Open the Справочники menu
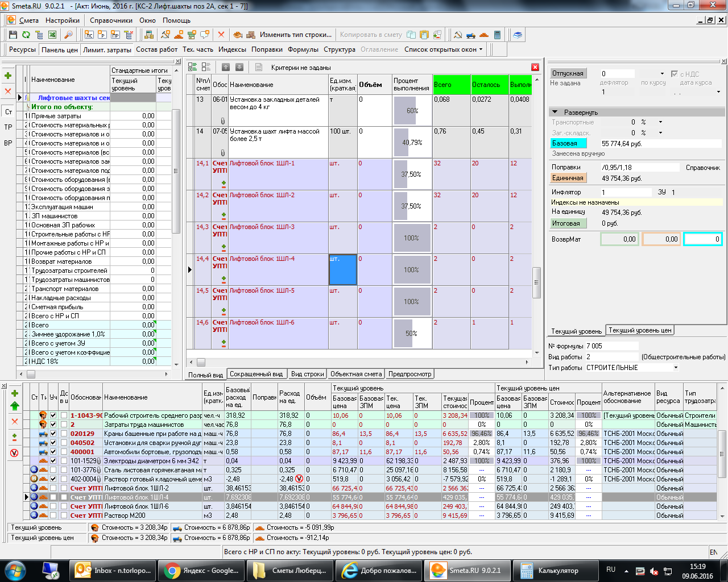728x582 pixels. tap(111, 20)
